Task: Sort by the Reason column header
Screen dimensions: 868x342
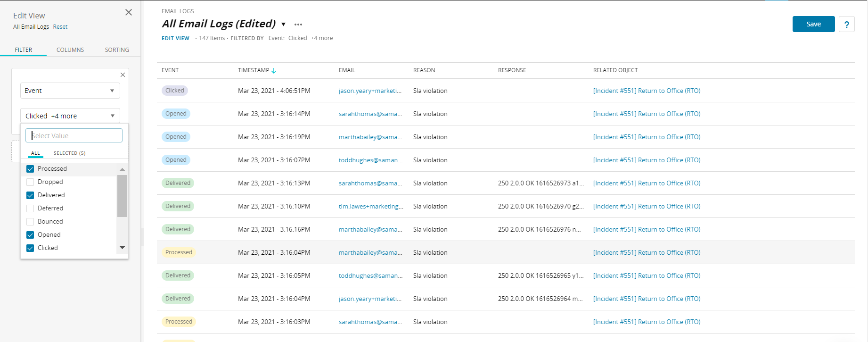Action: click(x=424, y=70)
